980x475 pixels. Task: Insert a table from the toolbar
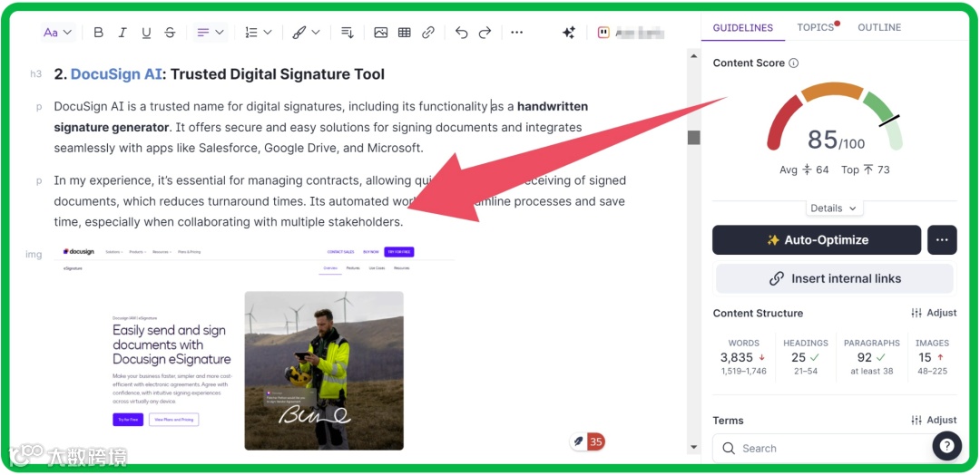405,33
